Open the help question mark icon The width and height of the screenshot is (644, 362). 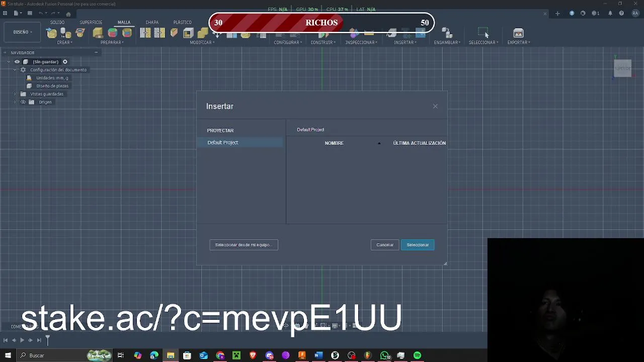[621, 13]
